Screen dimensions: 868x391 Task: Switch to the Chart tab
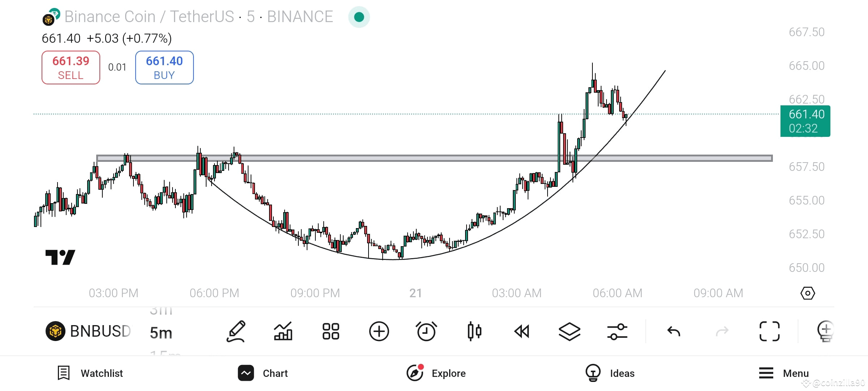(263, 373)
